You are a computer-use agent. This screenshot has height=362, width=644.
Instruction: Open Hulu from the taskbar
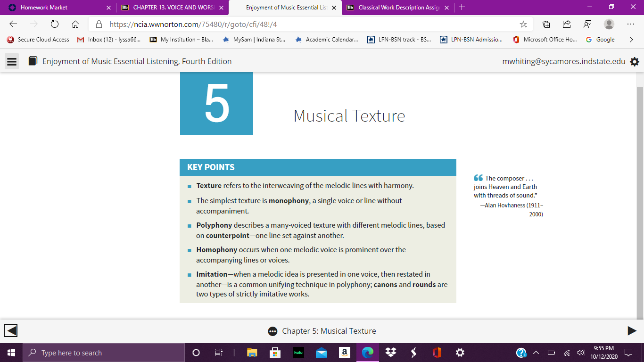(298, 353)
